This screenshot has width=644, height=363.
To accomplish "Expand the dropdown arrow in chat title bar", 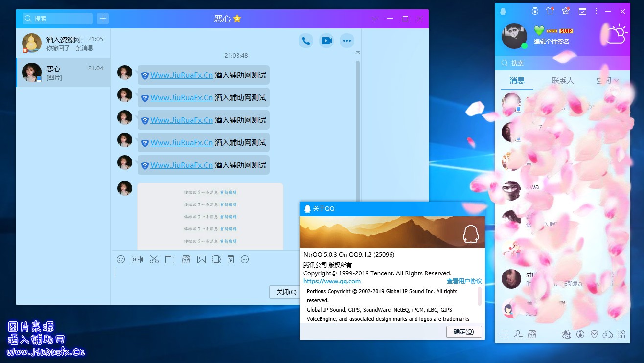I will pos(374,19).
